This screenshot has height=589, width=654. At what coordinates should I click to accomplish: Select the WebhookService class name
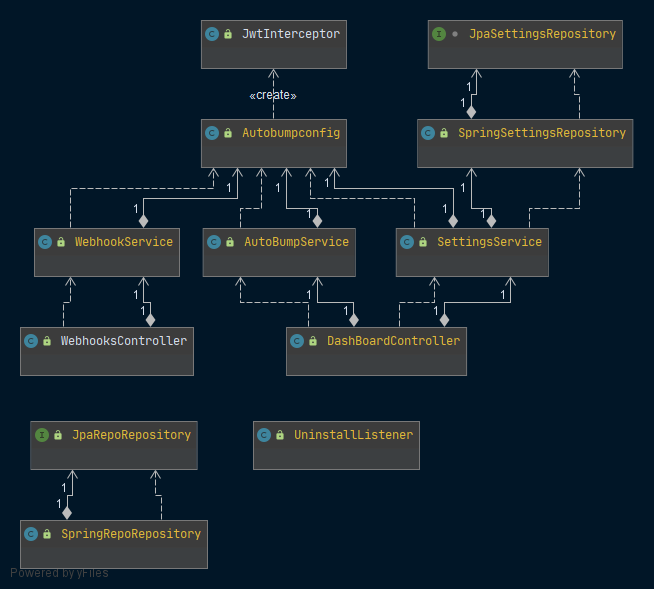pos(123,242)
